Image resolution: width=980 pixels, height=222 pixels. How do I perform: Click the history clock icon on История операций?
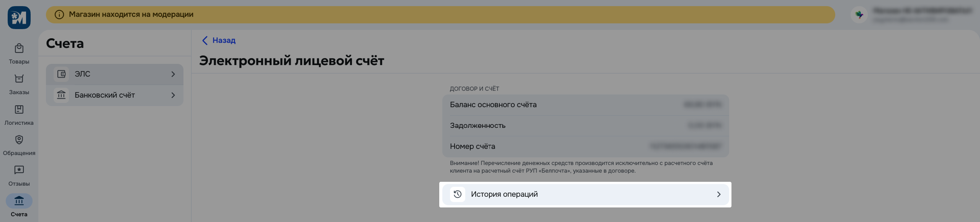click(x=458, y=194)
